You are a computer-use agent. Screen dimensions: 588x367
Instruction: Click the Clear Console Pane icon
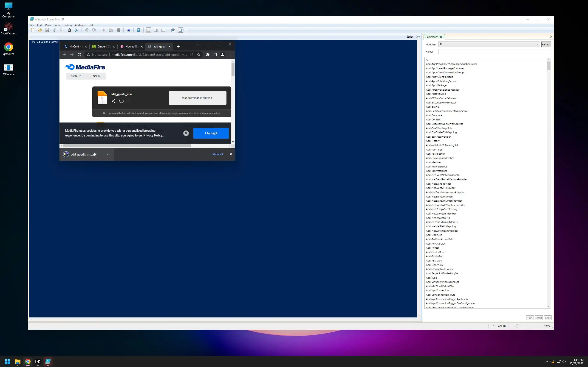tap(77, 30)
